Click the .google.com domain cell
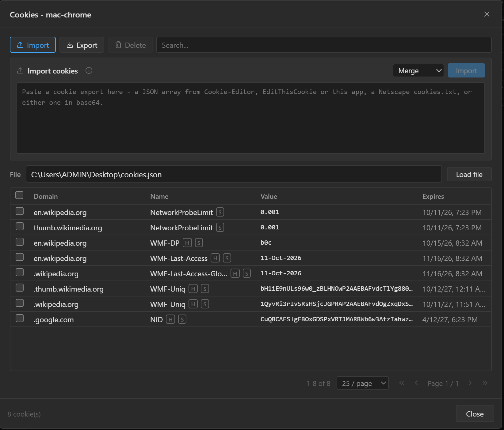Viewport: 504px width, 430px height. pos(54,319)
